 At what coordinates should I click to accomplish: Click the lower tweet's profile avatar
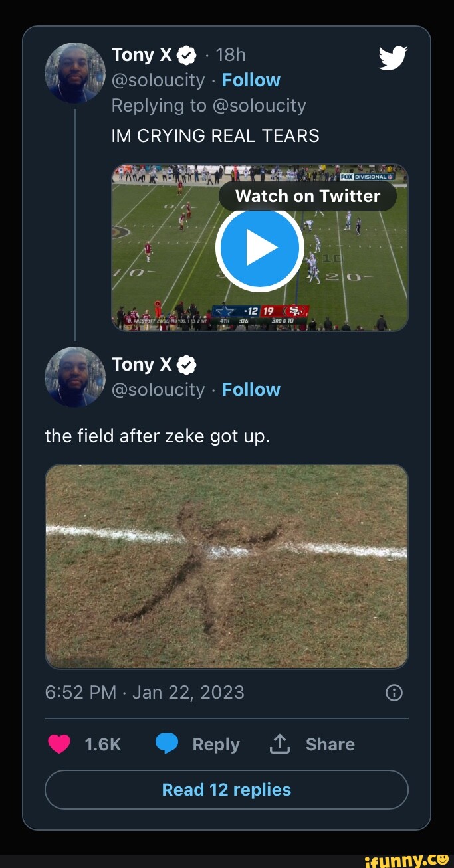point(75,377)
